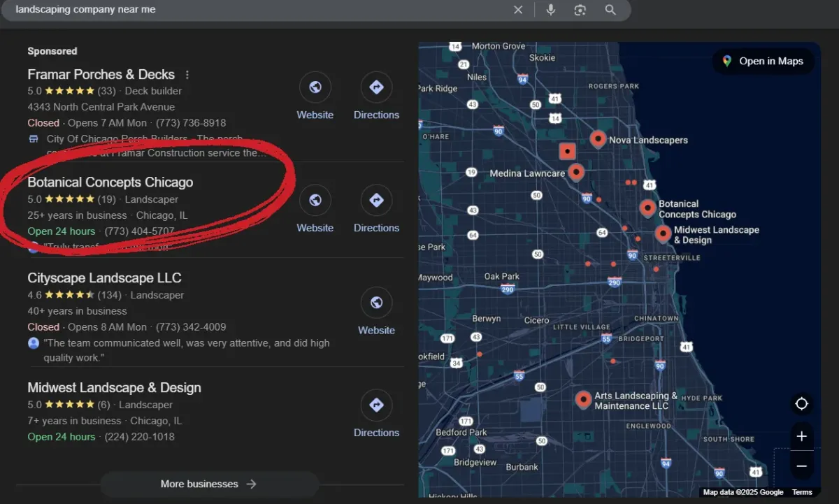Click "7+ years in business" text

tap(74, 421)
